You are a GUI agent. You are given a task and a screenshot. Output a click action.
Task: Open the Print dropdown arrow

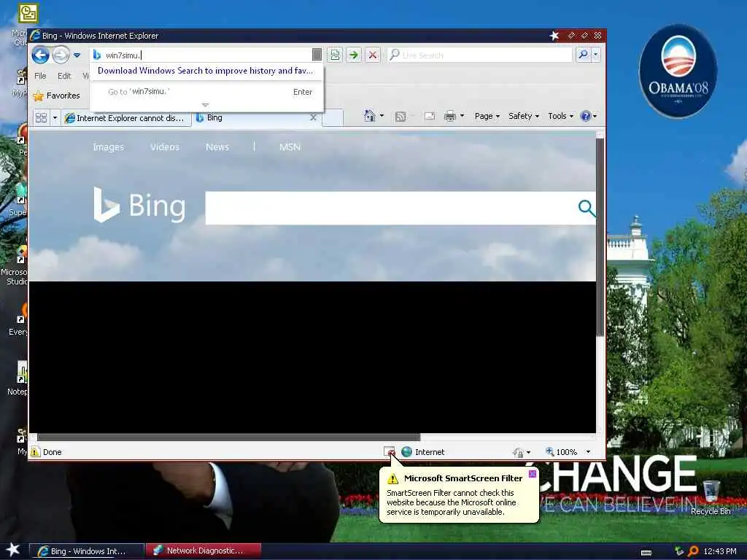tap(462, 116)
